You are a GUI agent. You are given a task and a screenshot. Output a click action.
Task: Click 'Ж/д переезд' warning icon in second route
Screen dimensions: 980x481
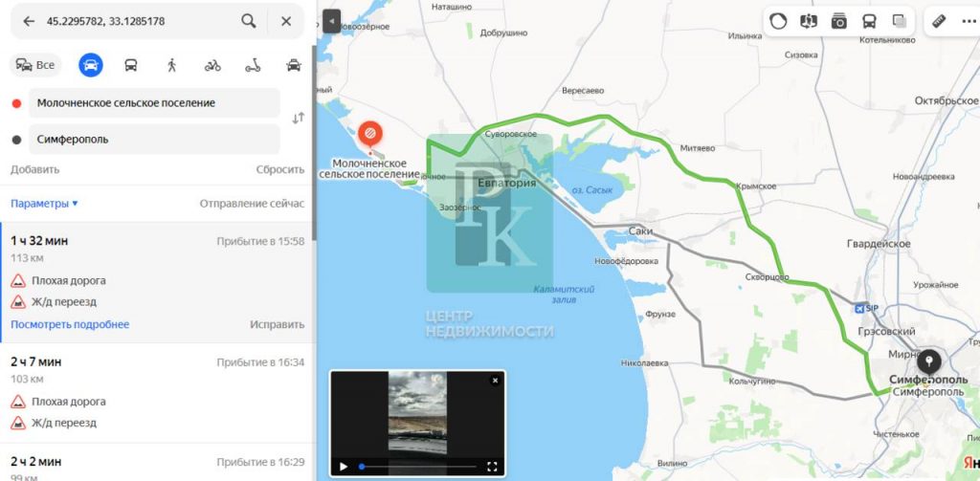coord(18,423)
